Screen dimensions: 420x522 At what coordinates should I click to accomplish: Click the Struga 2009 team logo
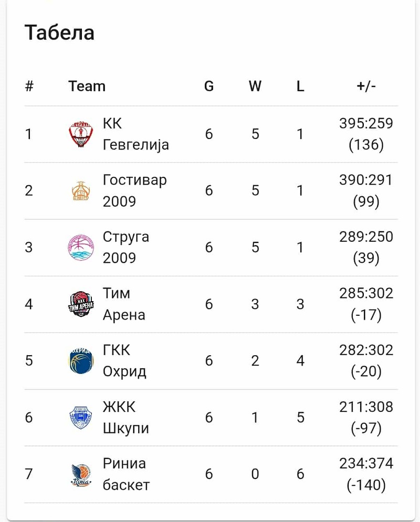(x=81, y=248)
